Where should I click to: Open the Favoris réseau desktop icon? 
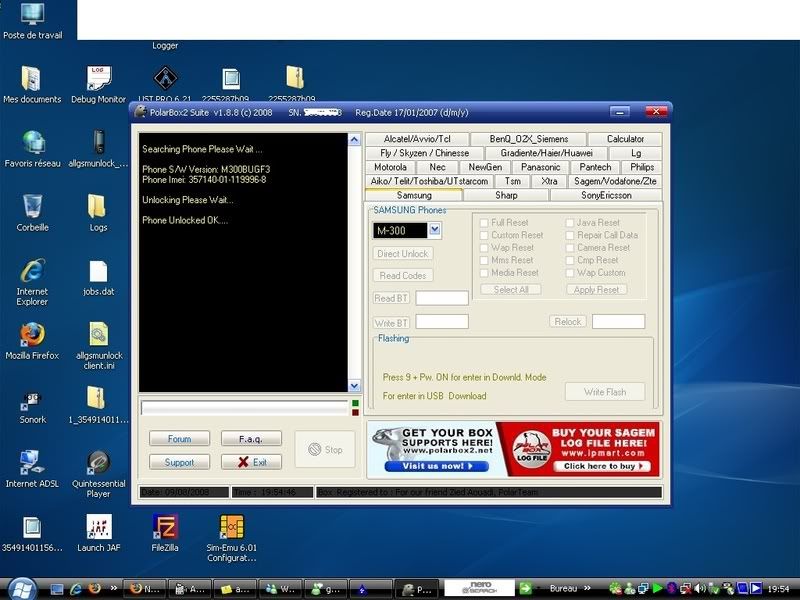(x=33, y=148)
